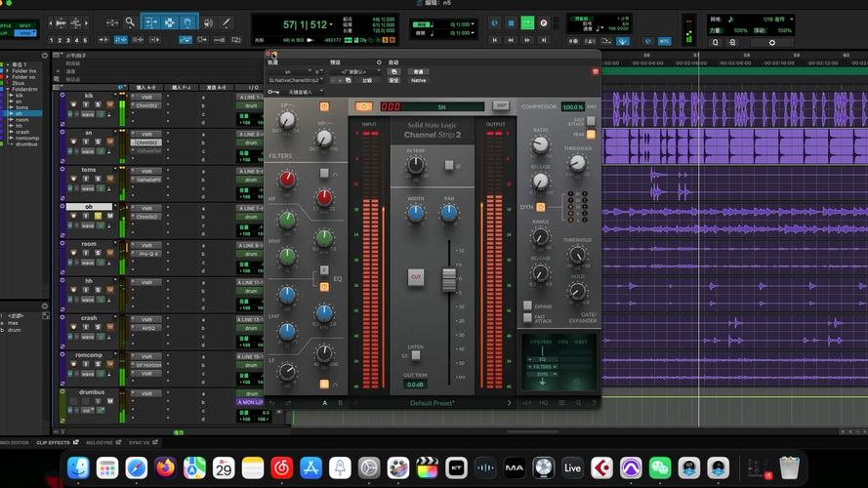This screenshot has width=868, height=488.
Task: Open main counter format dropdown arrow
Action: [x=331, y=24]
